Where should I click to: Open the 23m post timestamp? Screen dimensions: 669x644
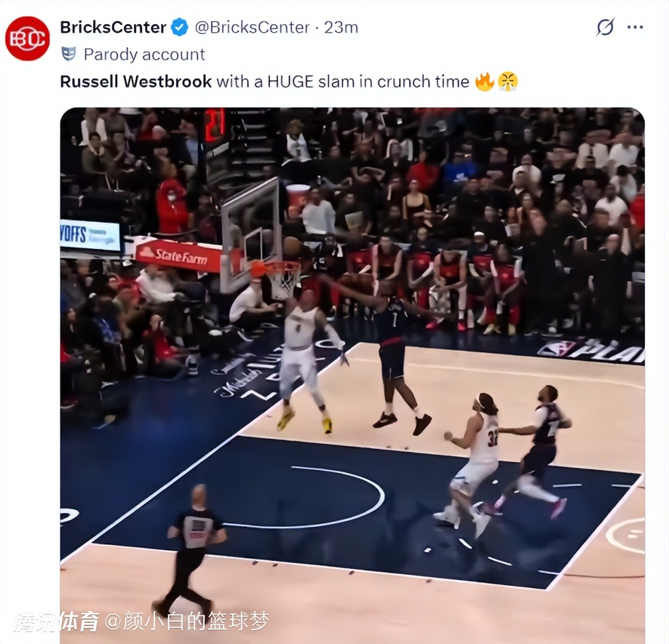coord(341,27)
